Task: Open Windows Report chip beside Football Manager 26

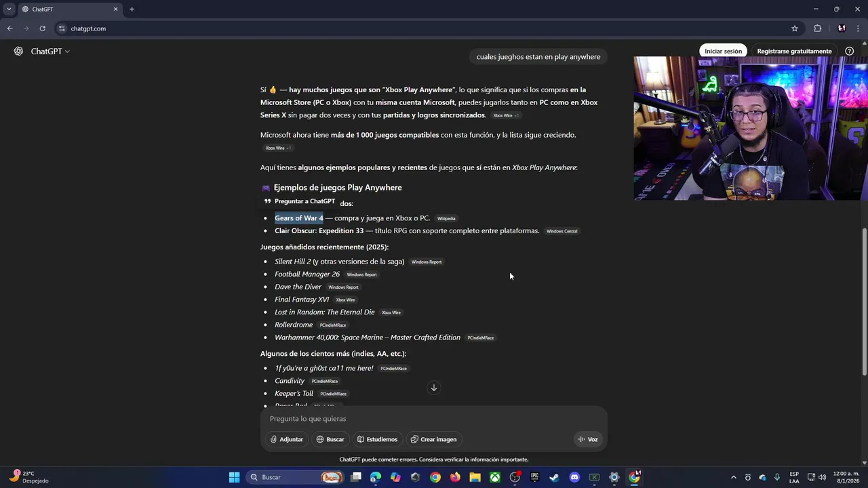Action: point(361,274)
